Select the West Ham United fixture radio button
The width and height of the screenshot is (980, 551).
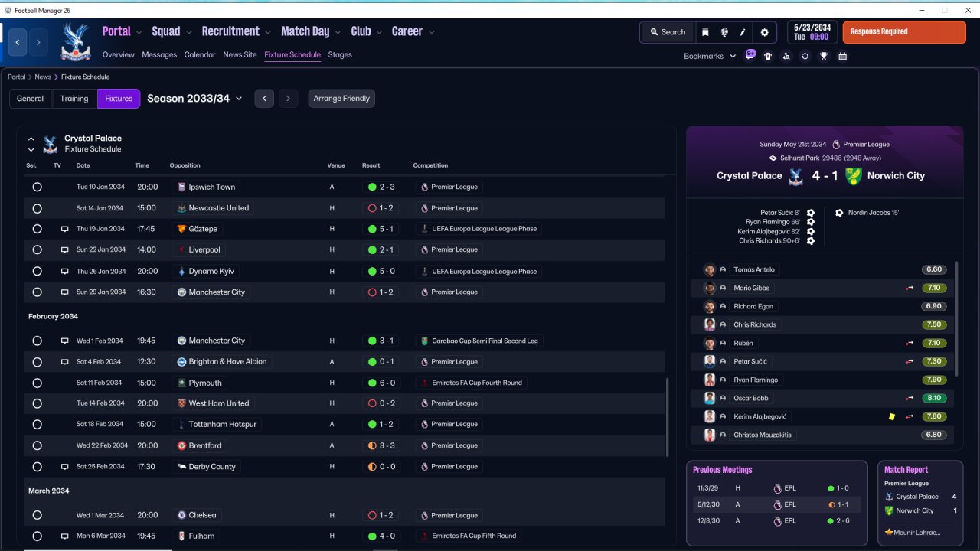[x=37, y=403]
